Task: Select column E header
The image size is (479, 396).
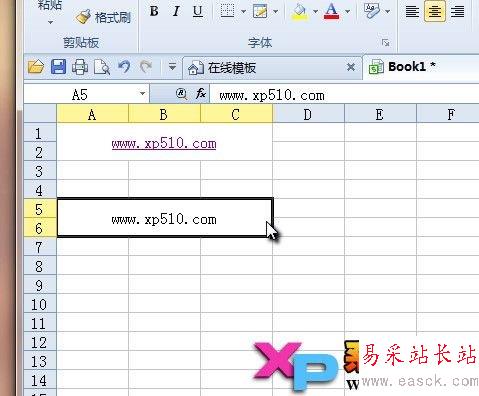Action: [x=380, y=114]
